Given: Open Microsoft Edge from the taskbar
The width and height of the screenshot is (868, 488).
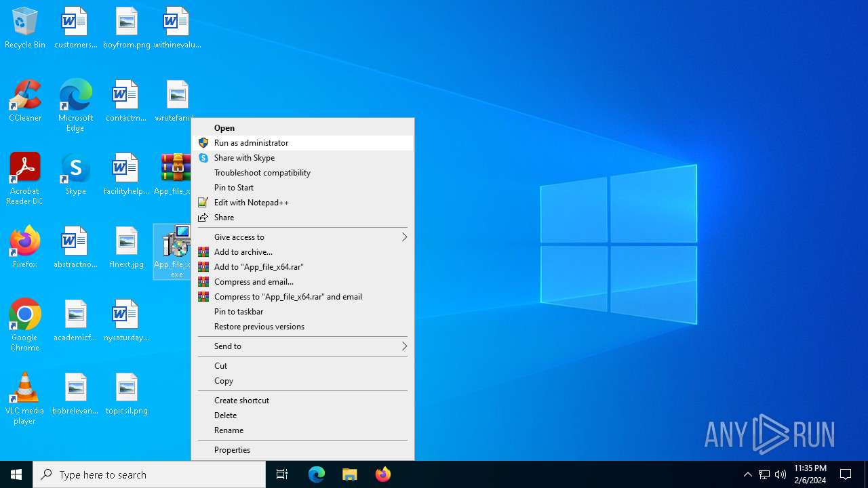Looking at the screenshot, I should coord(317,474).
